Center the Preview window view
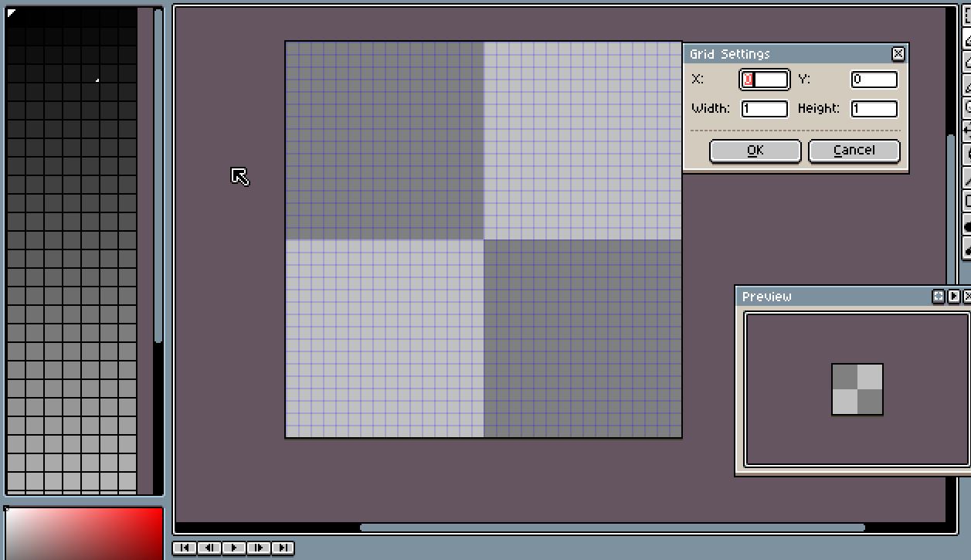971x560 pixels. (939, 297)
